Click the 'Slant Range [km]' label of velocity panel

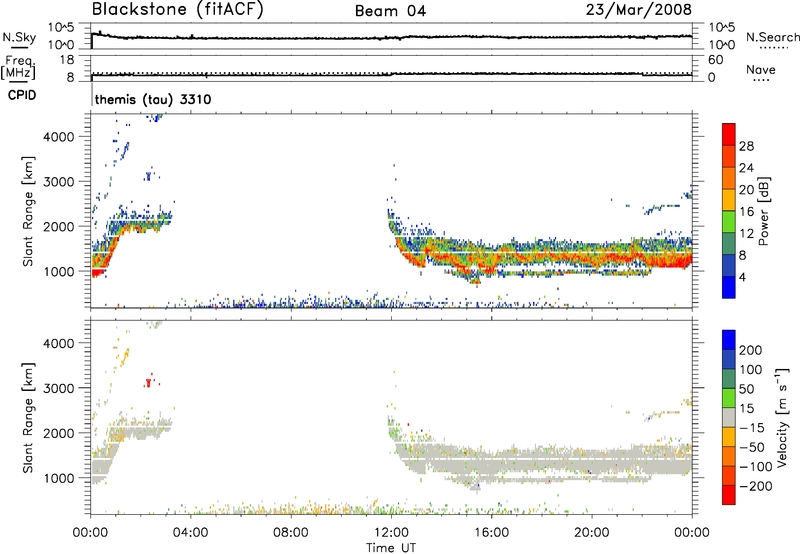click(x=28, y=418)
